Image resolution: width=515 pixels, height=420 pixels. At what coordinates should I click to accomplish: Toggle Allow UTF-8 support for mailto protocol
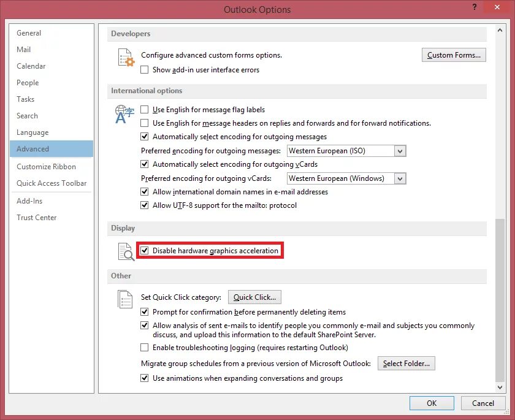coord(144,205)
